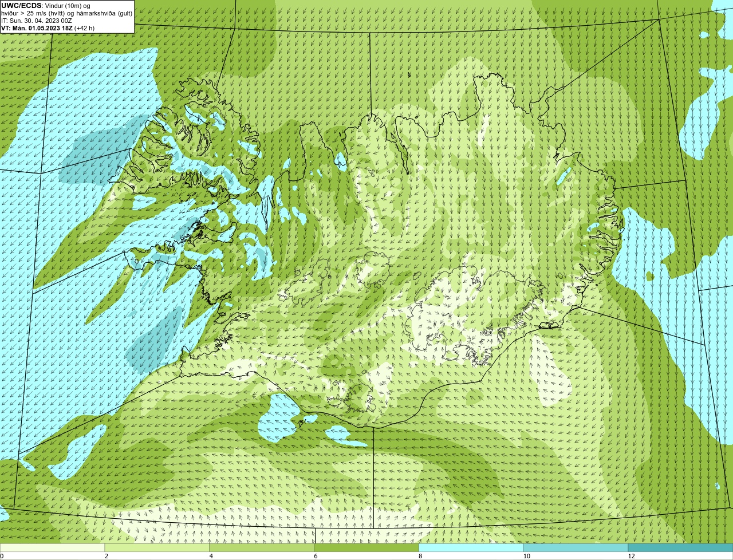Click the "hviður > 25 m/s (hvítt)" description line
This screenshot has height=560, width=733.
(66, 13)
